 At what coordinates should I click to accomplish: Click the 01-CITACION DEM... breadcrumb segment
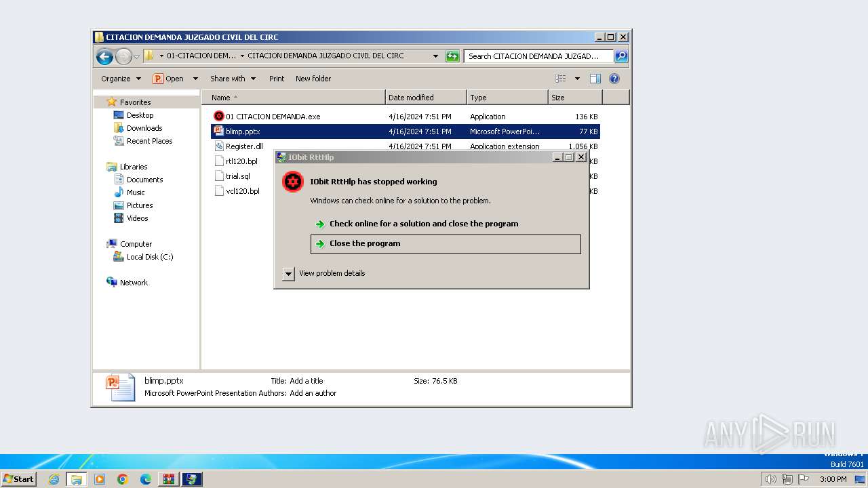coord(201,56)
